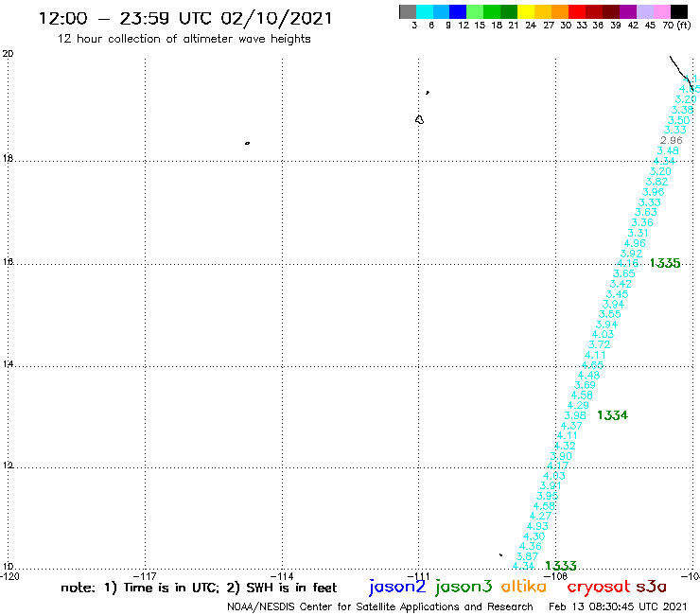
Task: Click the wave height value 3.42
Action: (x=621, y=284)
